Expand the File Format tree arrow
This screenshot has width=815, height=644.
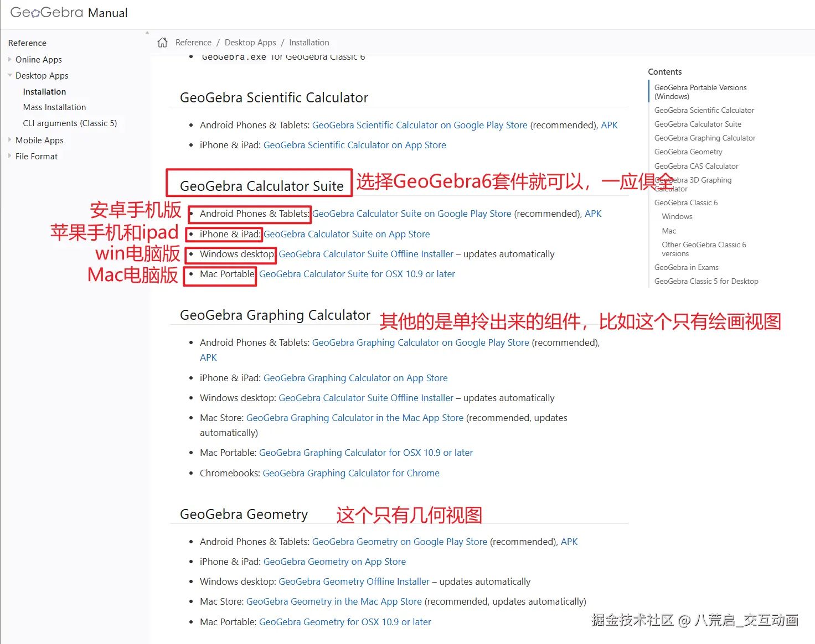(10, 156)
